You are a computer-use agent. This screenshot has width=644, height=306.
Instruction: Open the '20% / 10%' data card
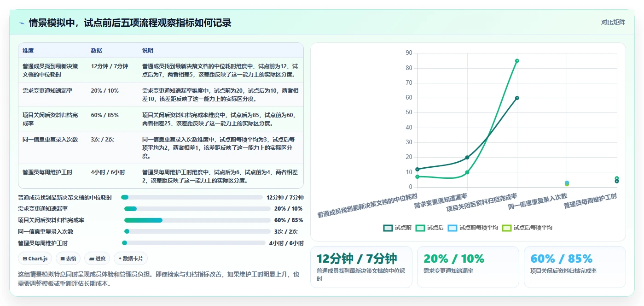(x=468, y=267)
